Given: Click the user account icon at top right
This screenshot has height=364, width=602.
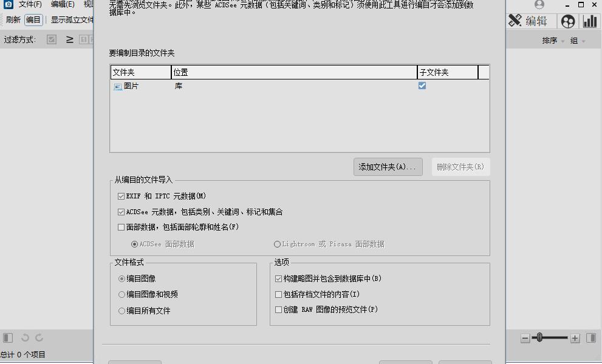Looking at the screenshot, I should 538,5.
